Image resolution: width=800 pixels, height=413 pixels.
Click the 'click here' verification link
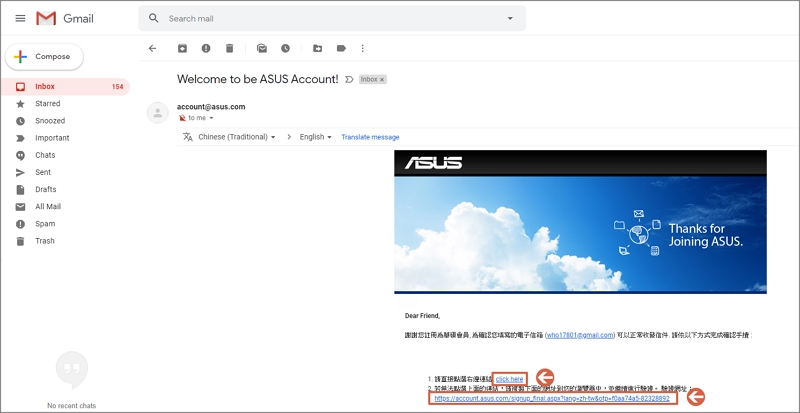pos(509,379)
